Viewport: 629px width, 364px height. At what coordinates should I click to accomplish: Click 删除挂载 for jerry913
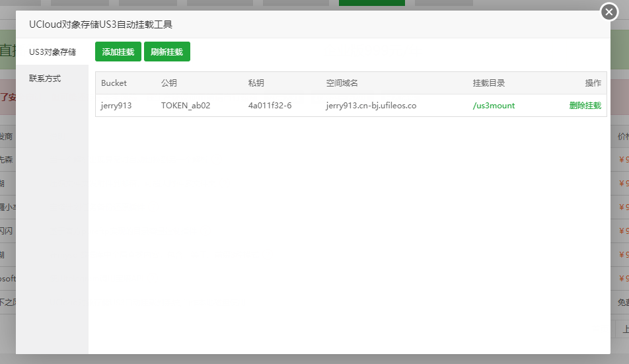(585, 106)
